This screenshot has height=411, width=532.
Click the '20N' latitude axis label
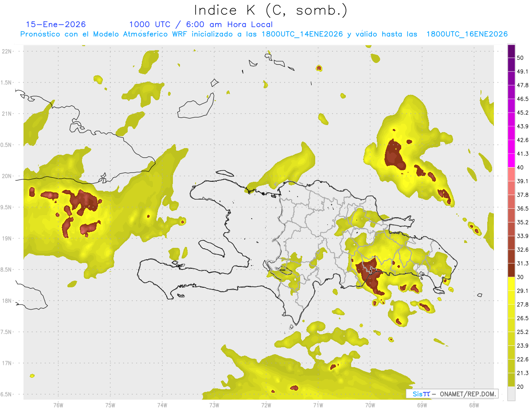coord(8,176)
